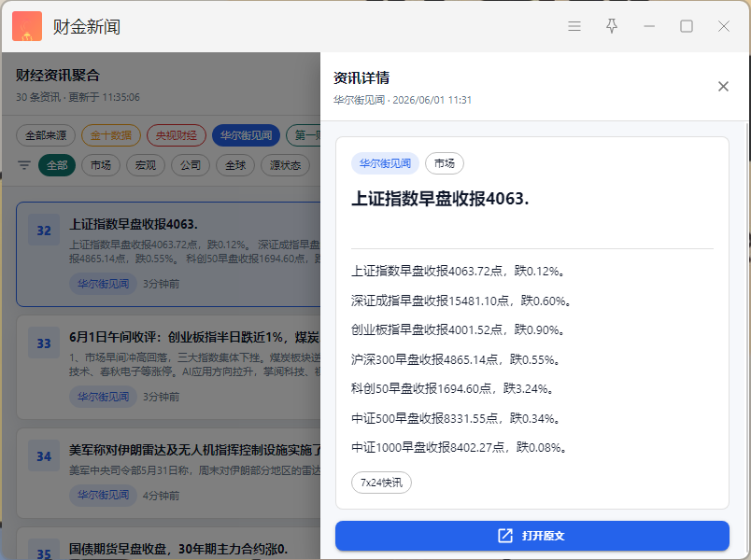
Task: Minimize the 财金新闻 window
Action: (x=649, y=26)
